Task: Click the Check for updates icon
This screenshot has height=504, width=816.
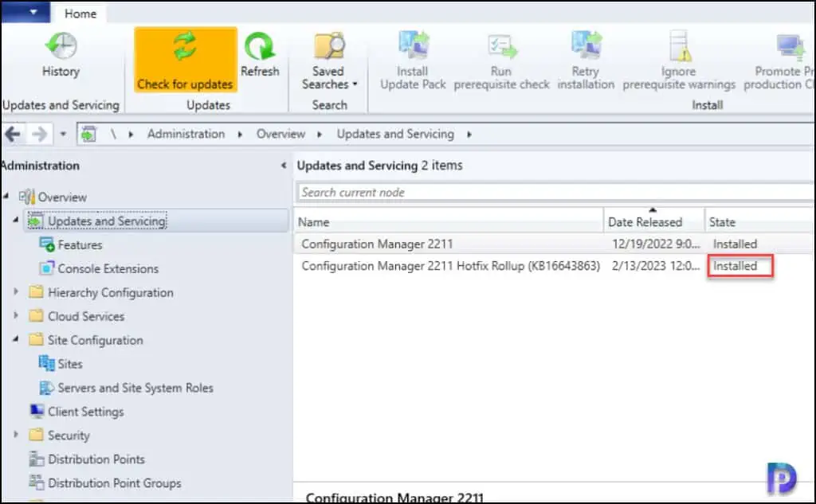Action: [x=185, y=46]
